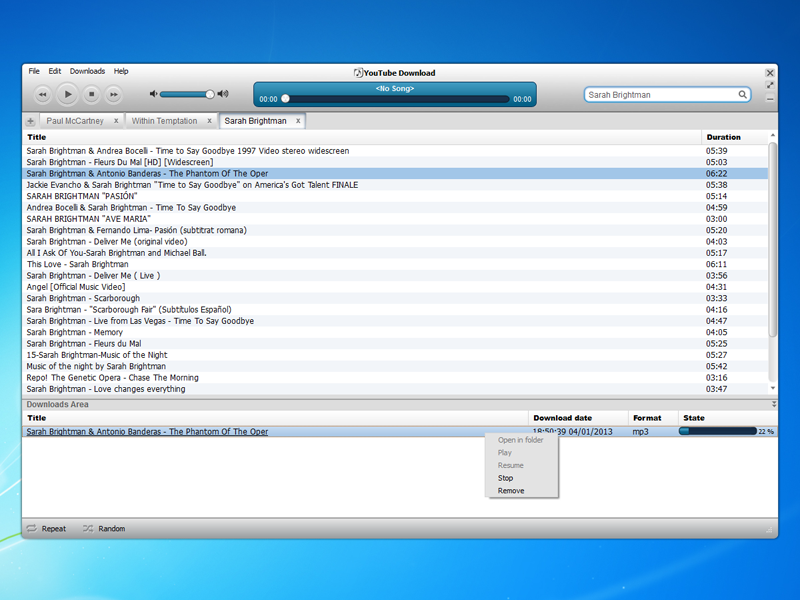Viewport: 800px width, 600px height.
Task: Click the results list scroll down arrow
Action: point(773,388)
